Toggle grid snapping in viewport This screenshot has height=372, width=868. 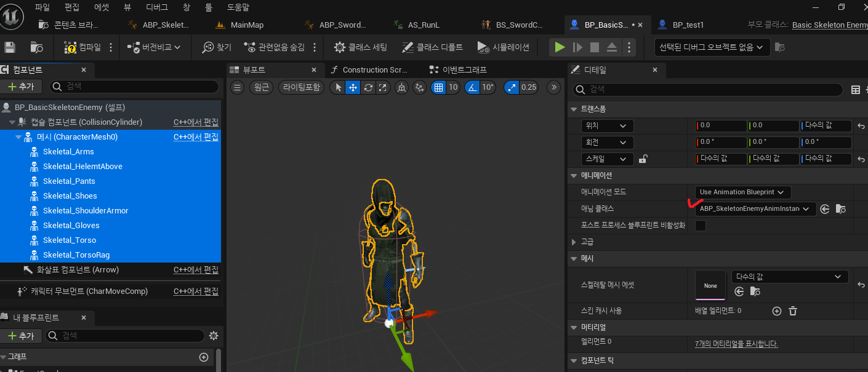438,87
